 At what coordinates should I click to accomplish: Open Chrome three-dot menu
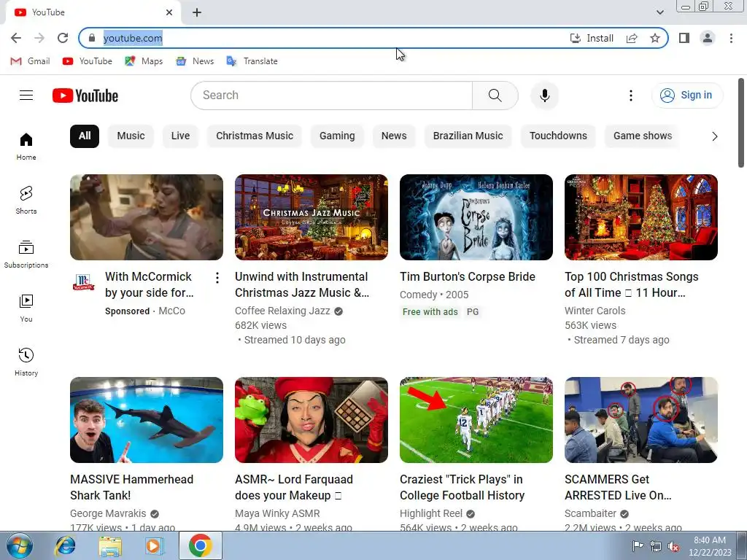pyautogui.click(x=731, y=38)
